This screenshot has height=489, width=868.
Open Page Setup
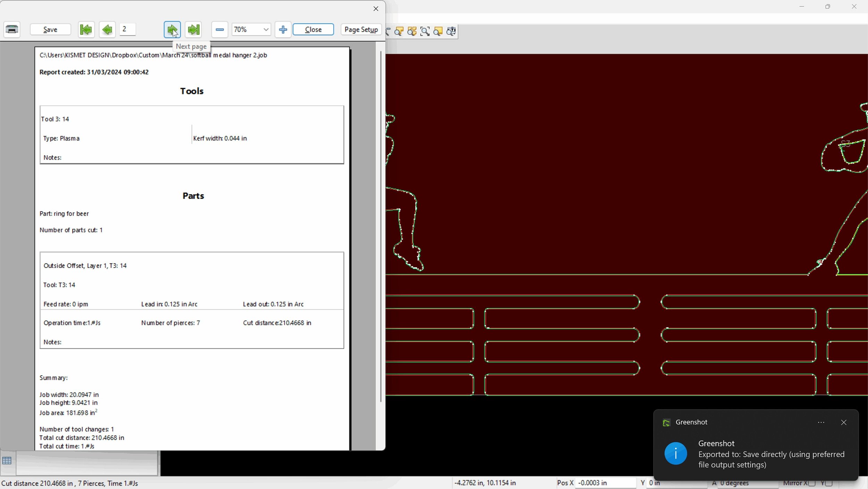361,30
